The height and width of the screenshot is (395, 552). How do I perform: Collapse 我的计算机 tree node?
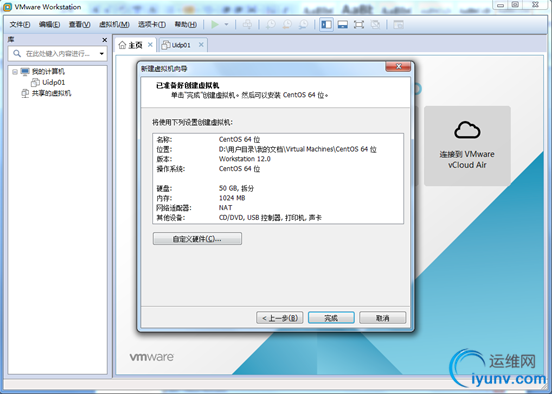coord(15,72)
